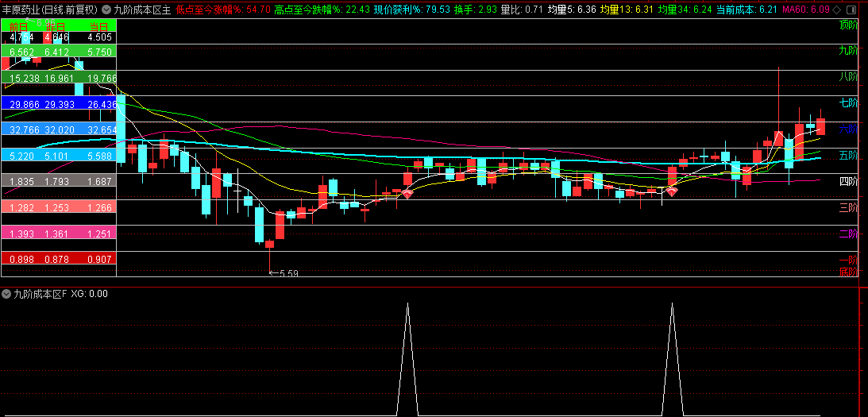Click the stock title 丰原药业(日线.前复权)
This screenshot has height=417, width=868.
(x=50, y=10)
